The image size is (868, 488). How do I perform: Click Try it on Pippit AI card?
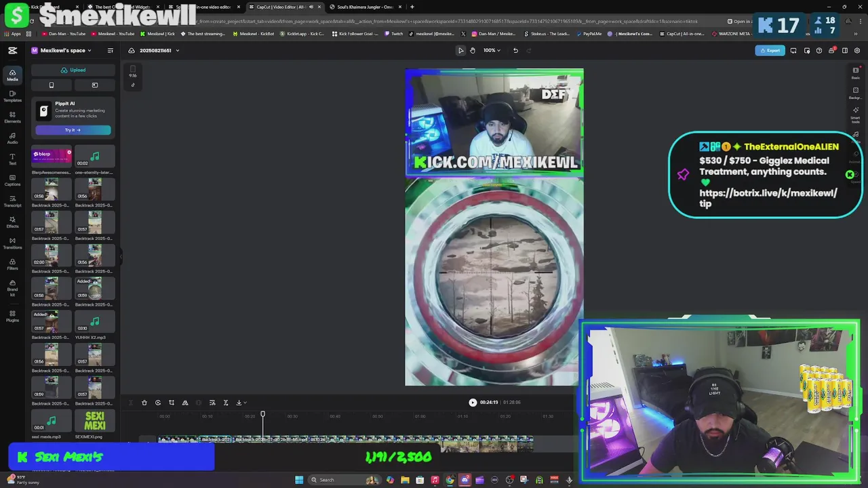coord(73,130)
